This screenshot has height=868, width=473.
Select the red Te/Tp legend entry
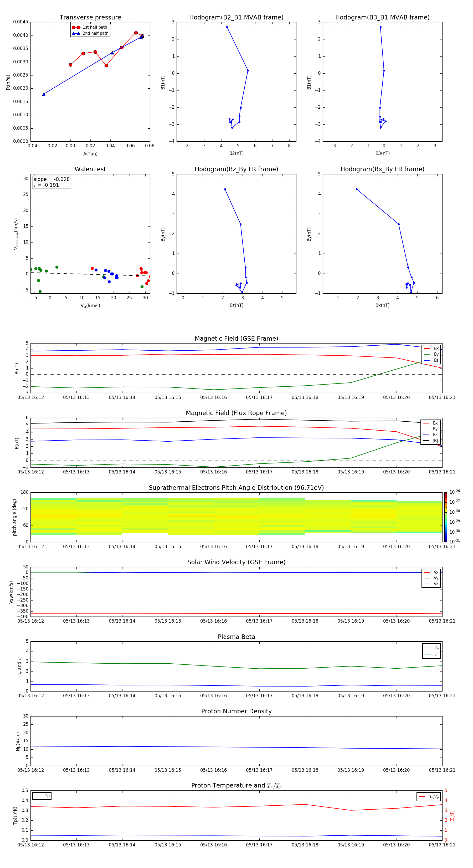(429, 796)
